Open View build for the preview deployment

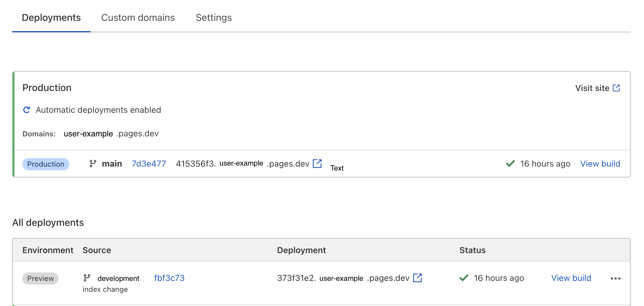pyautogui.click(x=571, y=278)
